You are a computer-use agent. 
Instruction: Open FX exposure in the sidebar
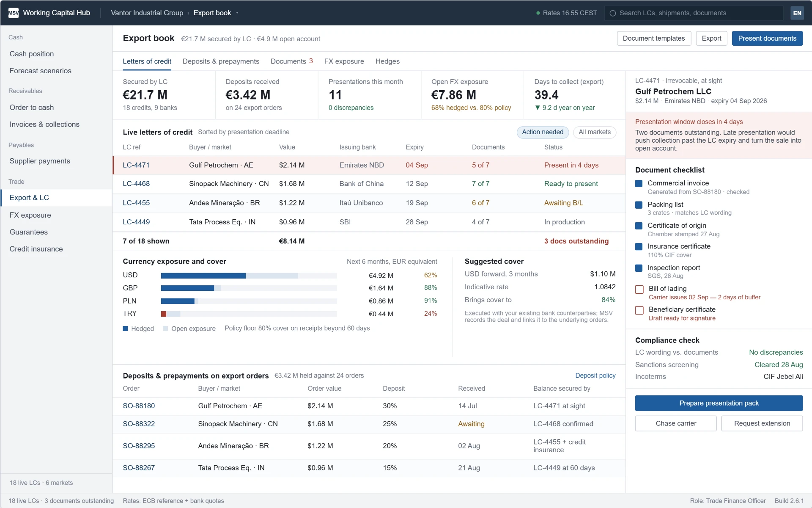[x=56, y=215]
